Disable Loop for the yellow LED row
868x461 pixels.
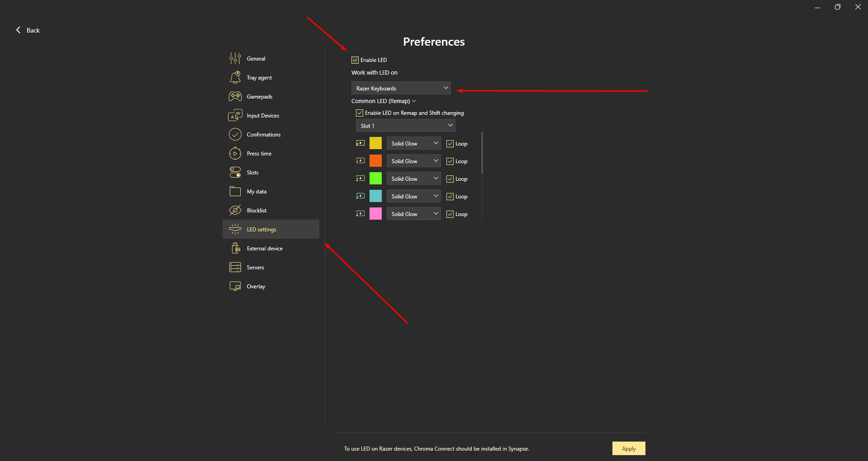pos(450,144)
